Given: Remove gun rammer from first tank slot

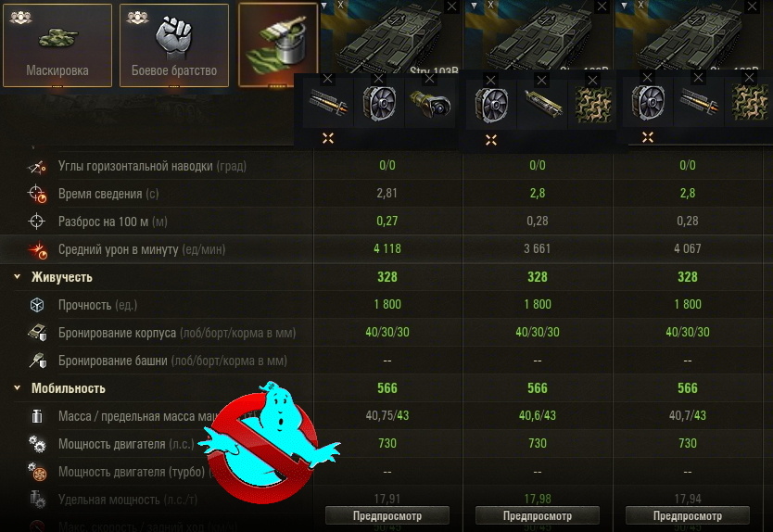Looking at the screenshot, I should point(327,79).
